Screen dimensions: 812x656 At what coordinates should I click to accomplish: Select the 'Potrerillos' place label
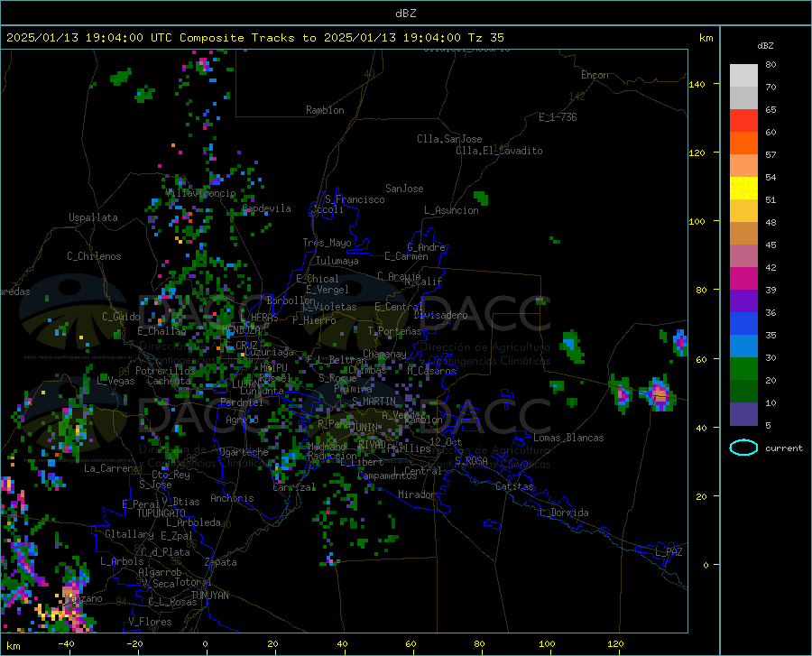165,371
